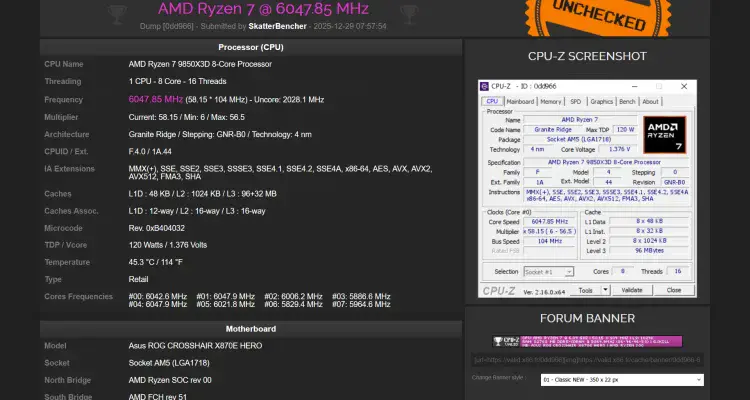Image resolution: width=750 pixels, height=400 pixels.
Task: Click the Close button in CPU-Z
Action: pos(673,290)
